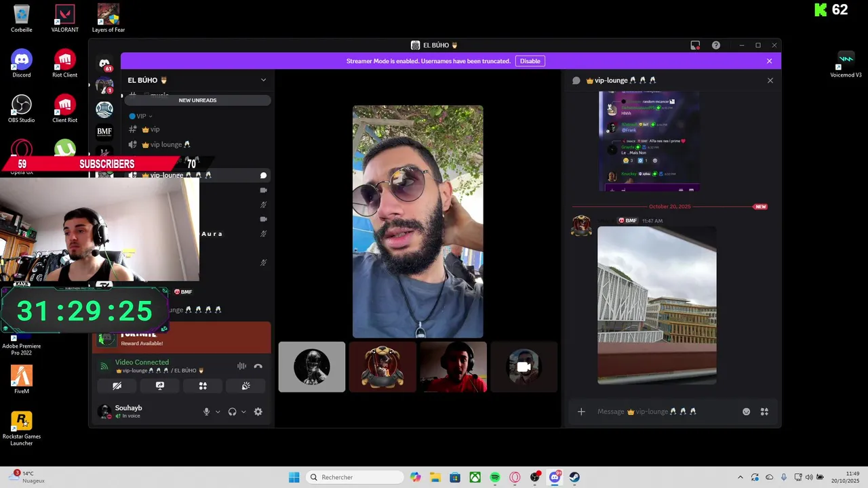Open File Explorer from the taskbar
Image resolution: width=868 pixels, height=488 pixels.
point(435,477)
